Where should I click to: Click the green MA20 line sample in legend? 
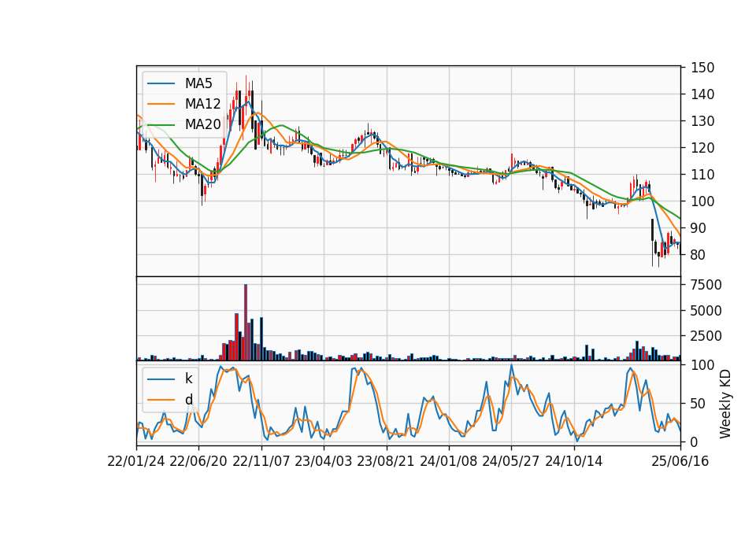tap(161, 124)
